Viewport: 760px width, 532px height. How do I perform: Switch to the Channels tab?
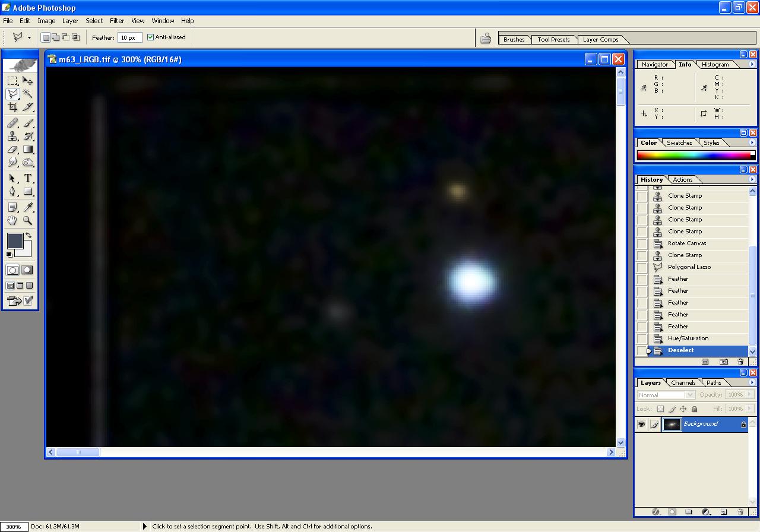pos(683,383)
